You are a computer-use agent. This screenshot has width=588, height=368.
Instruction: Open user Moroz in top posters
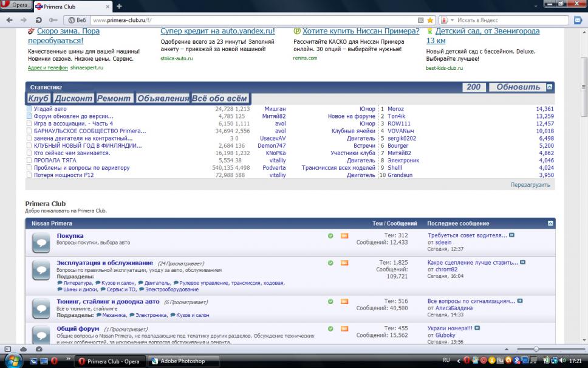395,109
